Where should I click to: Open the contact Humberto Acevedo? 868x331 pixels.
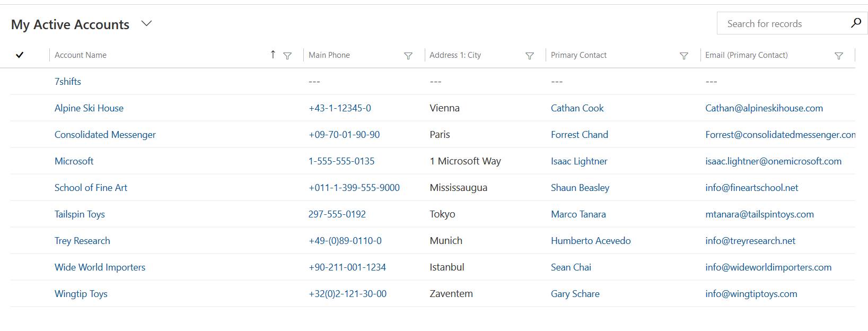[x=591, y=241]
